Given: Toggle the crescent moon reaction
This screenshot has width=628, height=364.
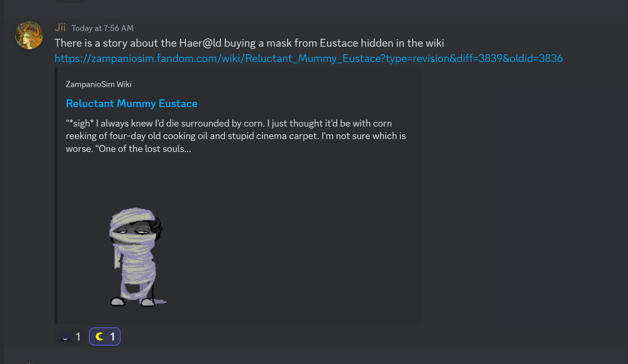Looking at the screenshot, I should (105, 337).
